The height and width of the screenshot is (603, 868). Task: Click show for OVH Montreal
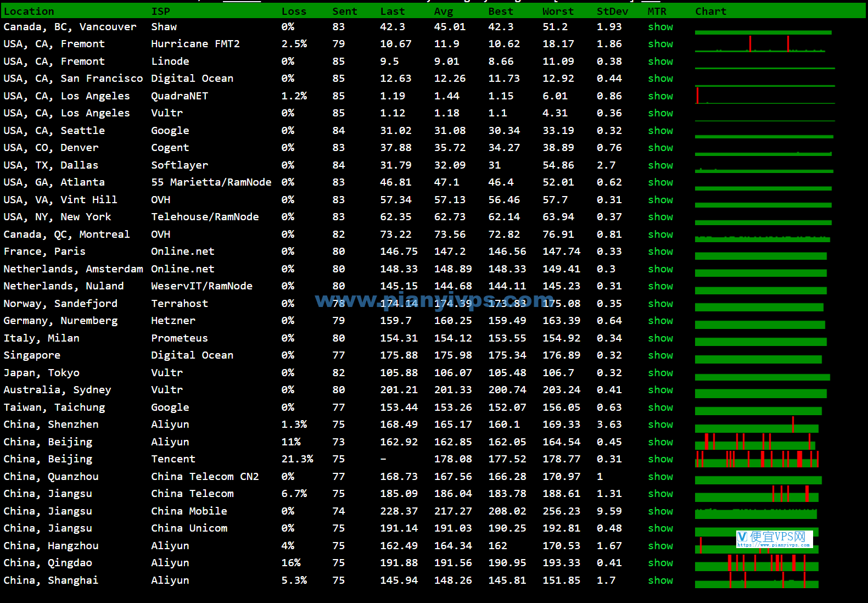[x=660, y=235]
